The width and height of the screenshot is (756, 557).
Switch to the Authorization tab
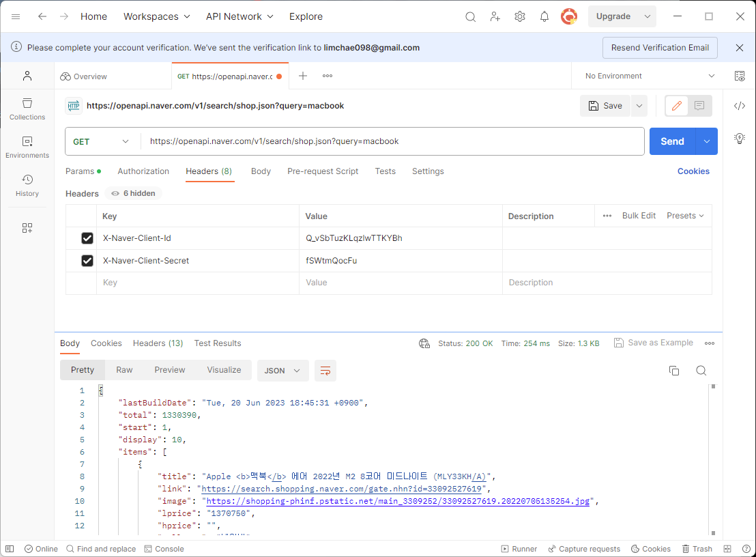[x=143, y=171]
